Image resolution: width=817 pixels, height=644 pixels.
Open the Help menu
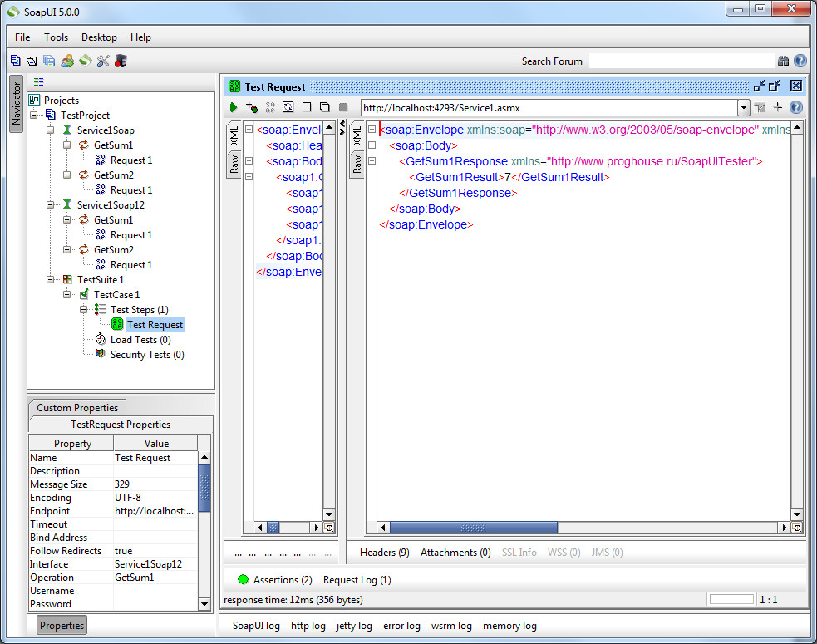pyautogui.click(x=140, y=37)
